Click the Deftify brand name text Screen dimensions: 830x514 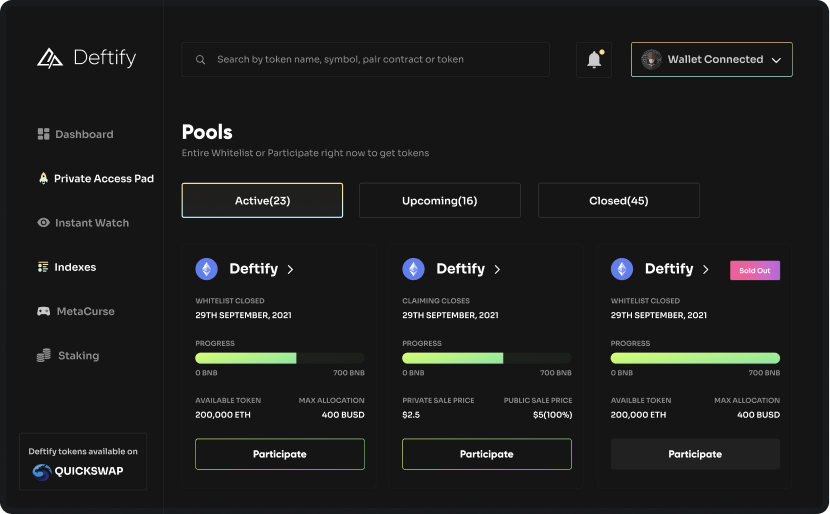click(x=105, y=58)
